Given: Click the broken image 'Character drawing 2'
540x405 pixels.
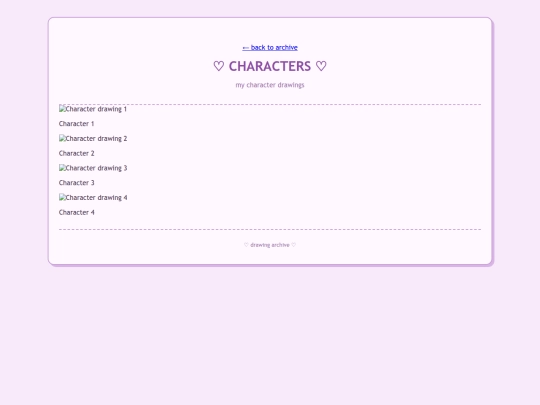Looking at the screenshot, I should coord(93,138).
